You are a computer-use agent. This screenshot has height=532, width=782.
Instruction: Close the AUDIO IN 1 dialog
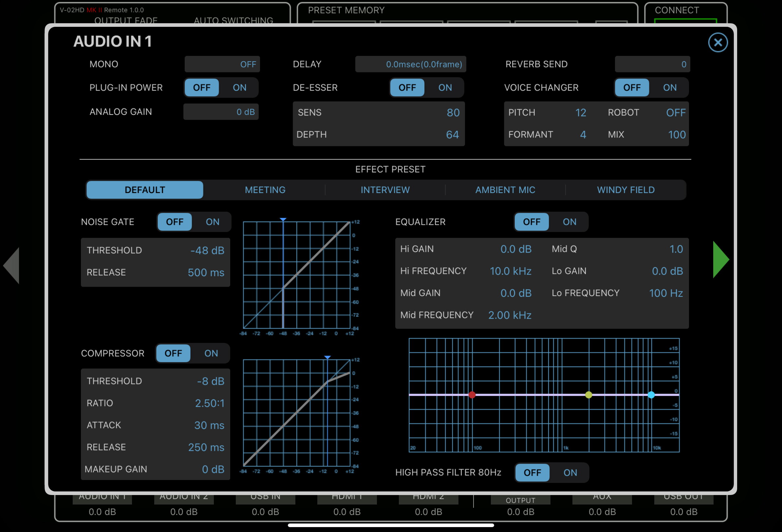717,43
